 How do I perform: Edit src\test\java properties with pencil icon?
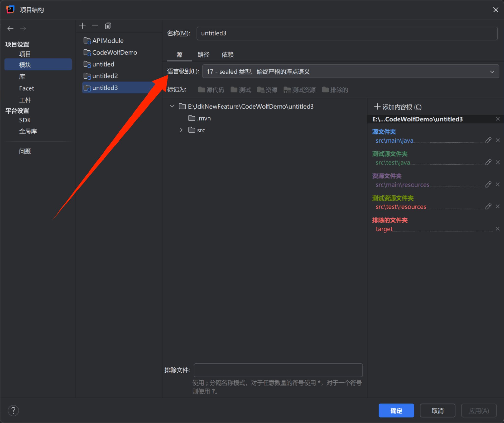tap(488, 162)
